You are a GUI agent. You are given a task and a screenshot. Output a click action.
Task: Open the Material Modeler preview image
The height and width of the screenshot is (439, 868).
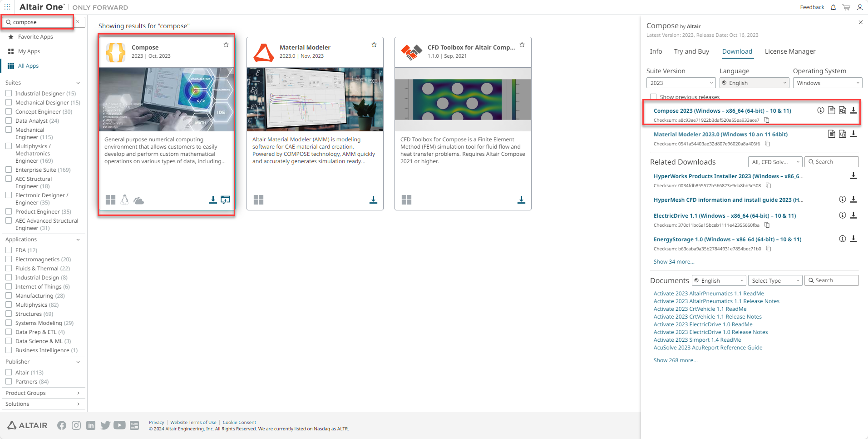tap(315, 100)
